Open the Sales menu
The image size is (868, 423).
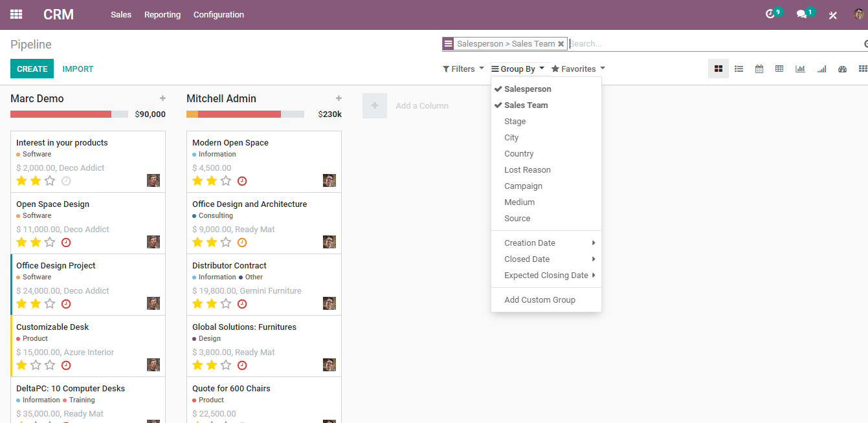point(121,14)
